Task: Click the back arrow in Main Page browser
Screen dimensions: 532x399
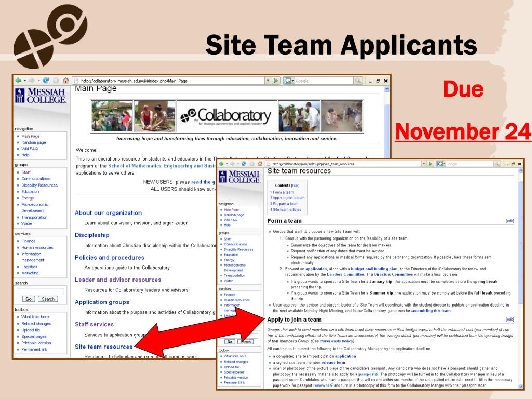Action: [x=18, y=81]
